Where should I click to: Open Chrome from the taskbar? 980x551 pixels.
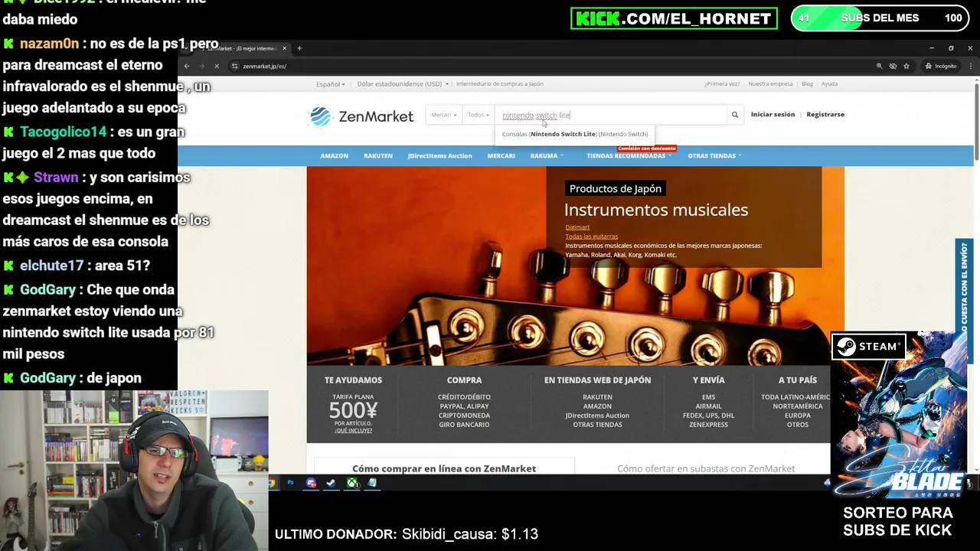coord(272,483)
